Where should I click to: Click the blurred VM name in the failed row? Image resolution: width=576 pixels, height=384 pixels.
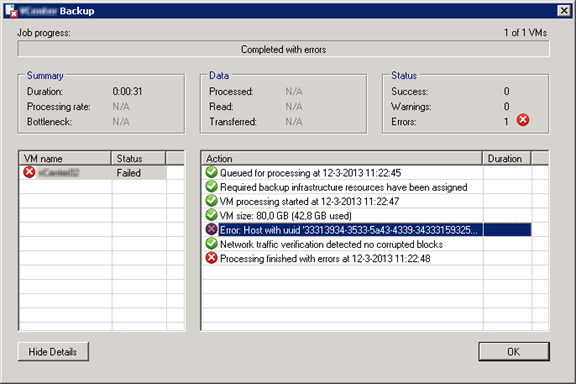coord(59,173)
